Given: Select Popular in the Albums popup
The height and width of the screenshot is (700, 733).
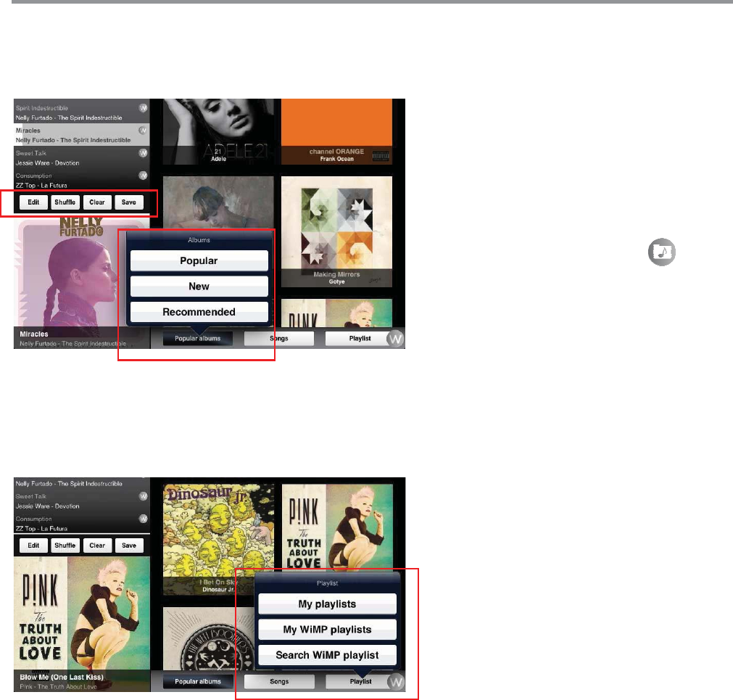Looking at the screenshot, I should [199, 260].
